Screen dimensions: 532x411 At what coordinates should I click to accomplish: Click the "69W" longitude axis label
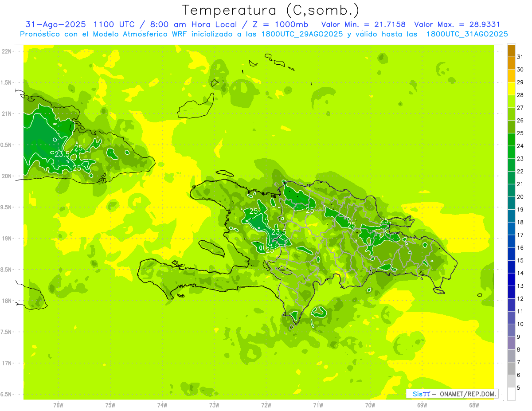point(422,405)
